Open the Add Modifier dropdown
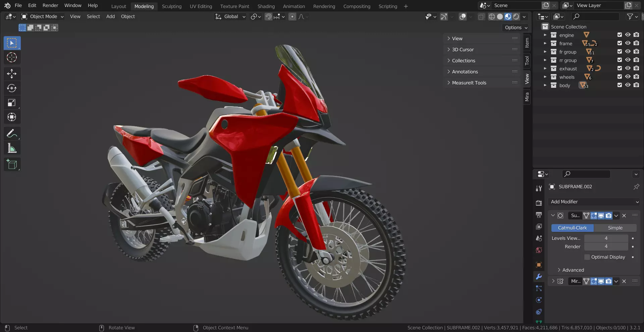The height and width of the screenshot is (332, 644). point(594,202)
